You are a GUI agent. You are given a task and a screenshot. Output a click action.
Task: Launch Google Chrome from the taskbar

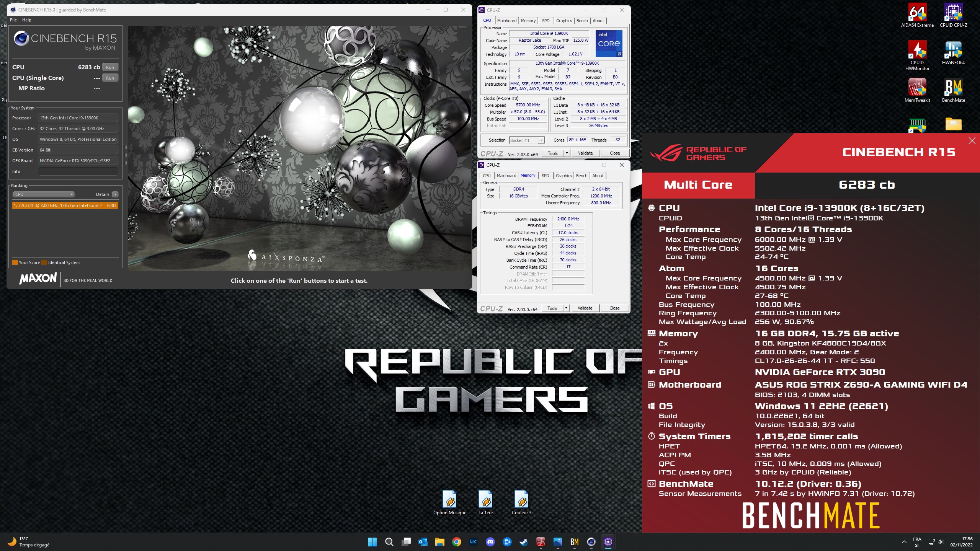pos(456,542)
